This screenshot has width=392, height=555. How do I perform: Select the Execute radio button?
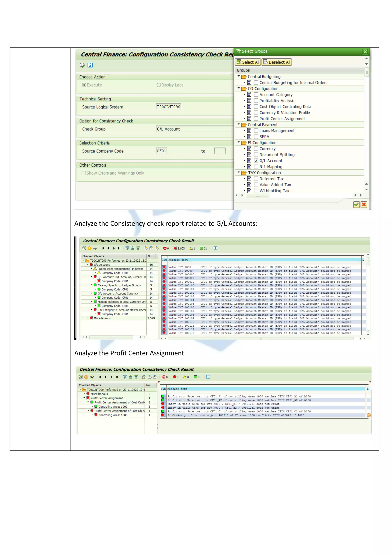pyautogui.click(x=84, y=85)
